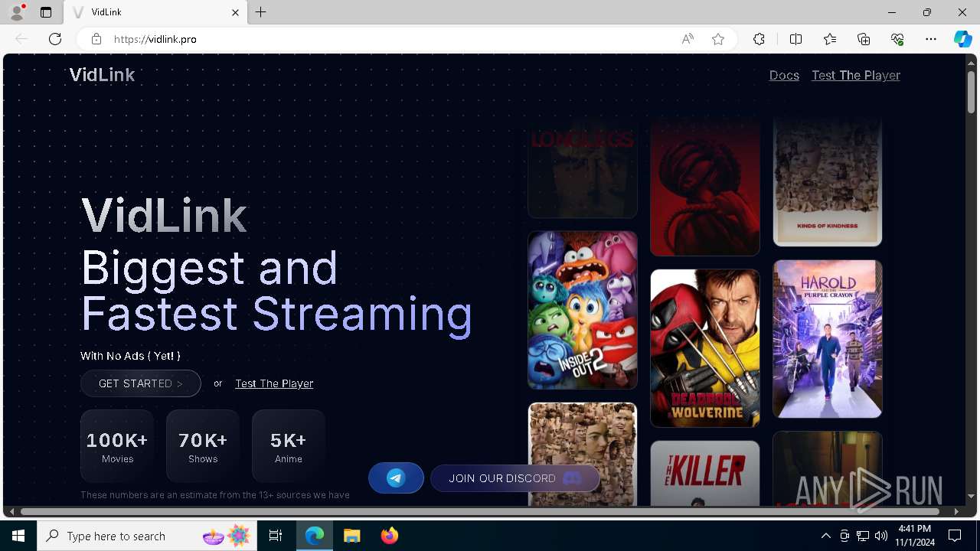
Task: Open the Deadpool & Wolverine poster
Action: point(705,348)
